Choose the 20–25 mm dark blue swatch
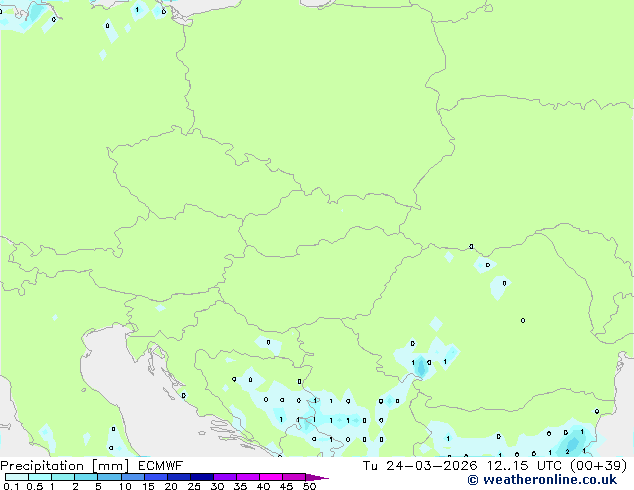634x490 pixels. (x=178, y=477)
